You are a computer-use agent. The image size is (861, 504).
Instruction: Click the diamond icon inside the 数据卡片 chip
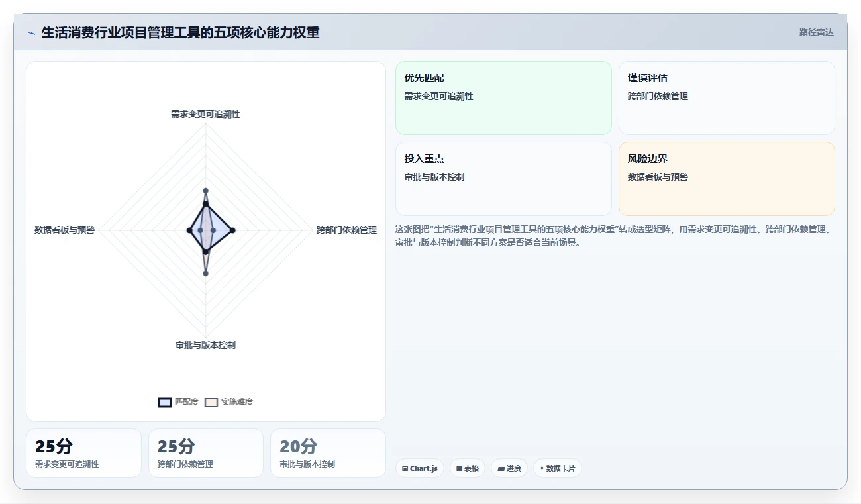pyautogui.click(x=542, y=468)
